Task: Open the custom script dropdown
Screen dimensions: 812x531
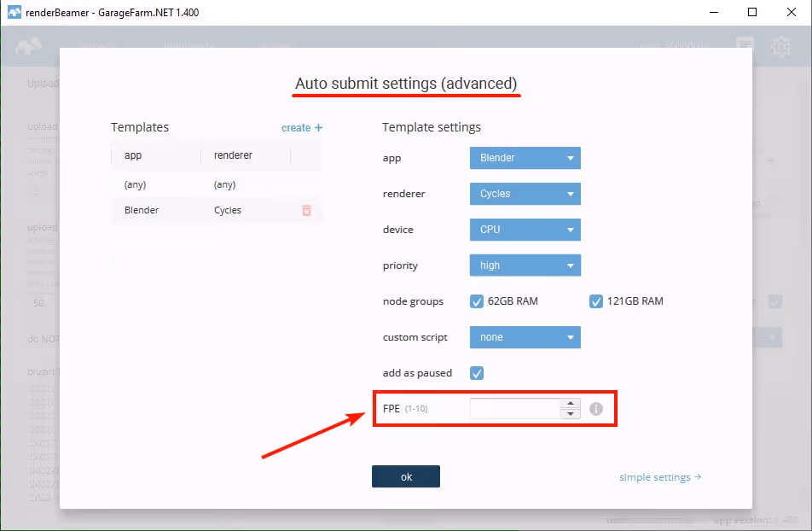Action: [525, 337]
